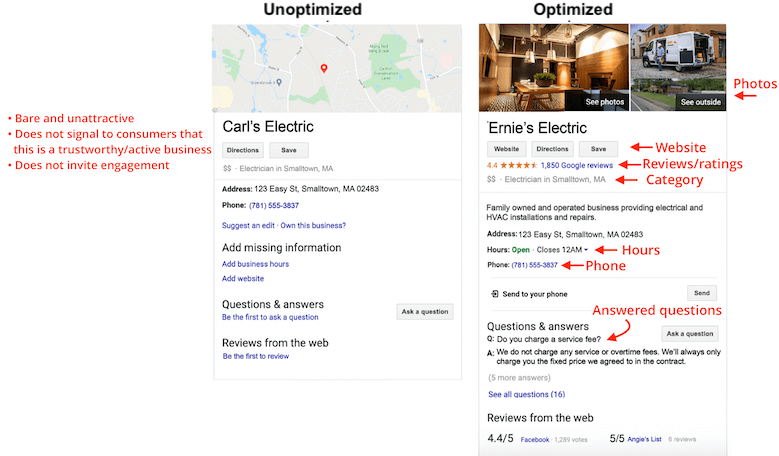The height and width of the screenshot is (456, 779).
Task: Click Directions under Ernie's Electric
Action: pos(552,149)
